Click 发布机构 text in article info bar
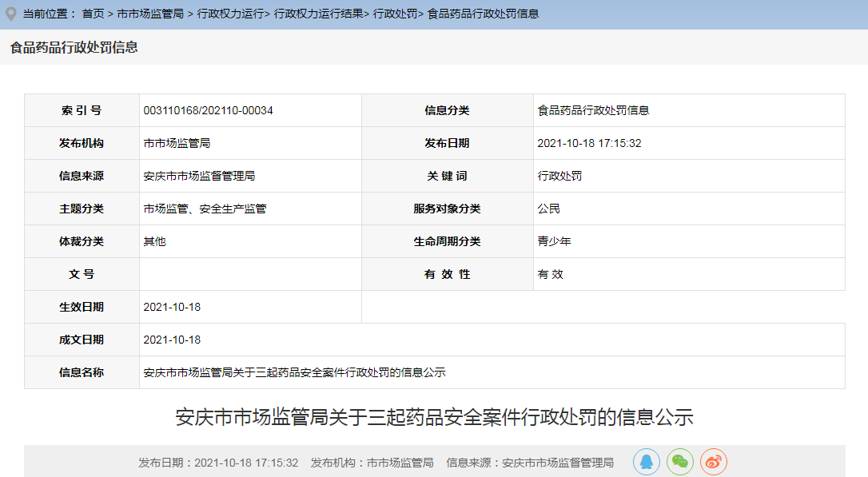 (x=372, y=463)
